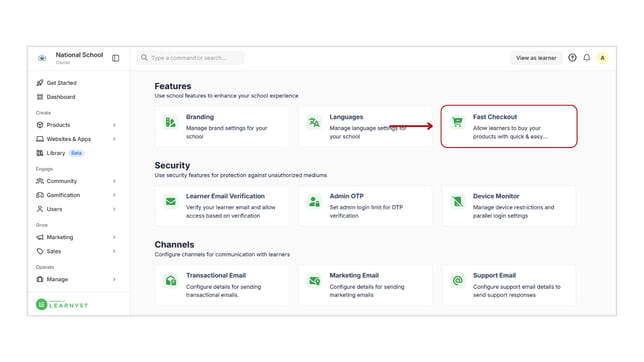
Task: Open the Admin OTP card title
Action: click(x=347, y=196)
